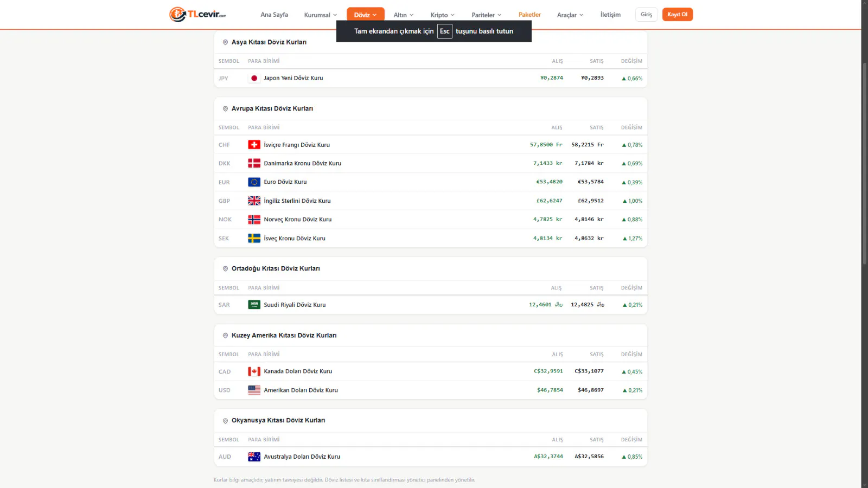The image size is (868, 488).
Task: Click the CAD symbol cell
Action: [x=225, y=372]
